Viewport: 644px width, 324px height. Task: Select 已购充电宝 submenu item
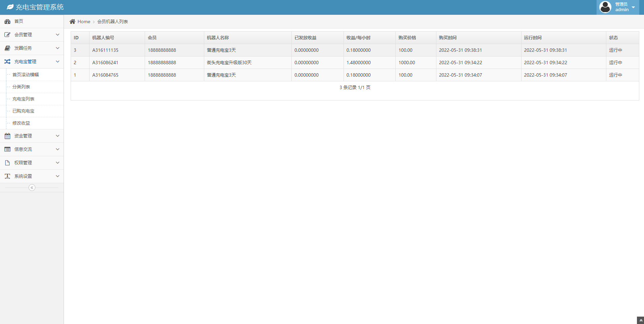click(x=24, y=111)
